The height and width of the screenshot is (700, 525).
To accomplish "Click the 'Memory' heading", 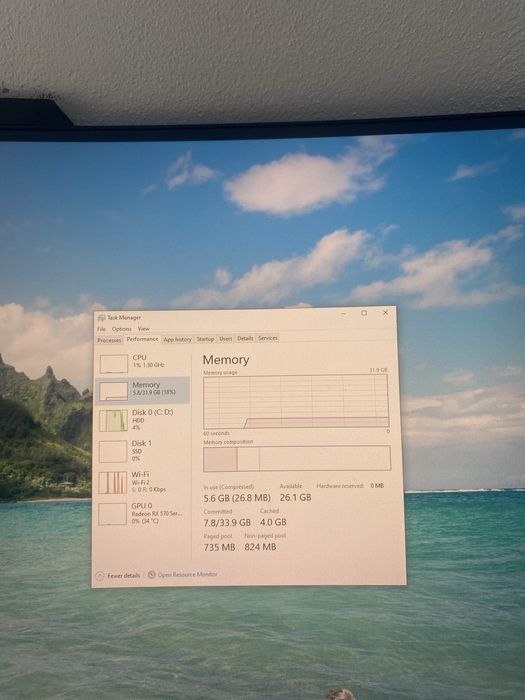I will point(226,360).
